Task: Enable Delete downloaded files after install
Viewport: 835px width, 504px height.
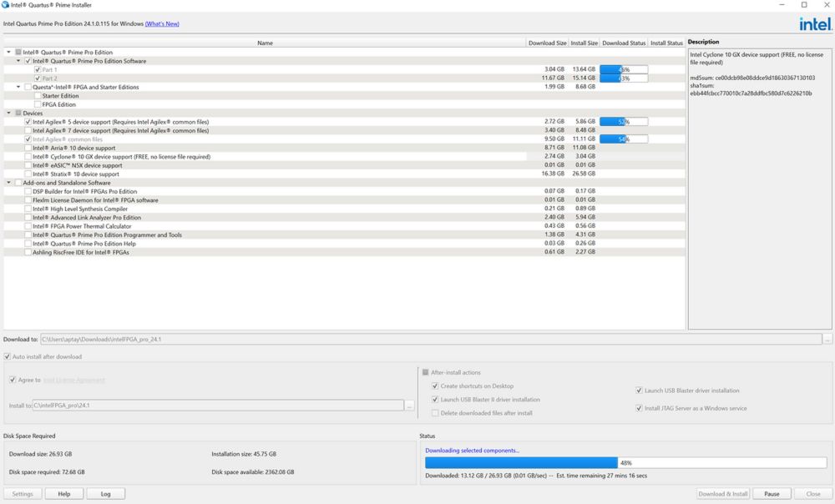Action: click(x=435, y=413)
